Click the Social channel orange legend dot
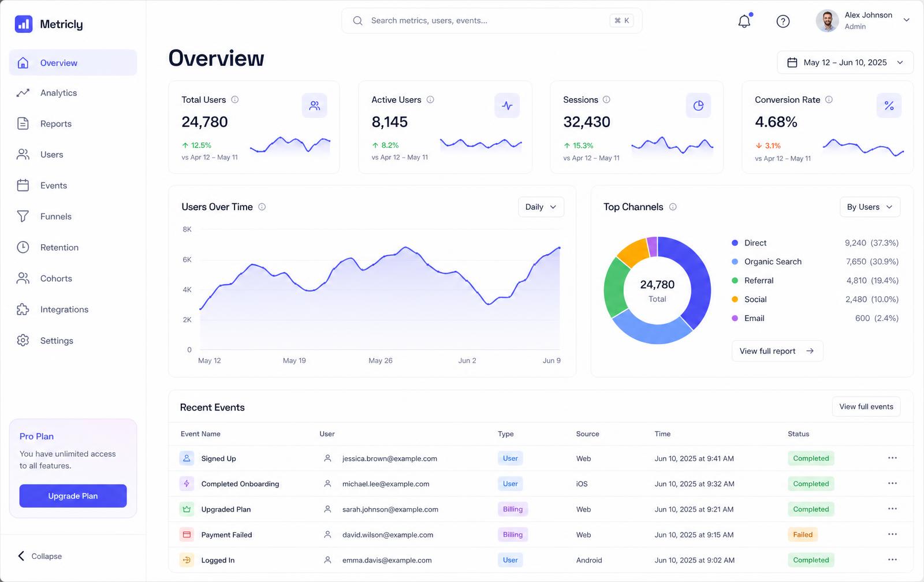Screen dimensions: 924x582 click(735, 299)
